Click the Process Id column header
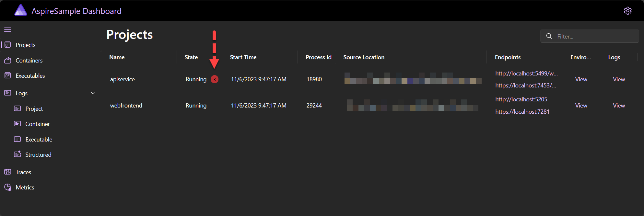The height and width of the screenshot is (216, 644). 318,57
